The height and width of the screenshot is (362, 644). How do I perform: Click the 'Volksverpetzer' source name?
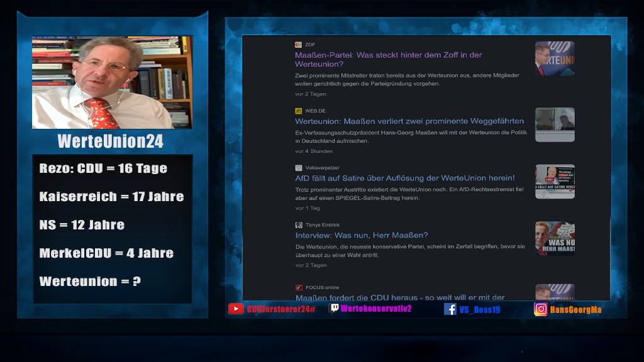click(323, 168)
